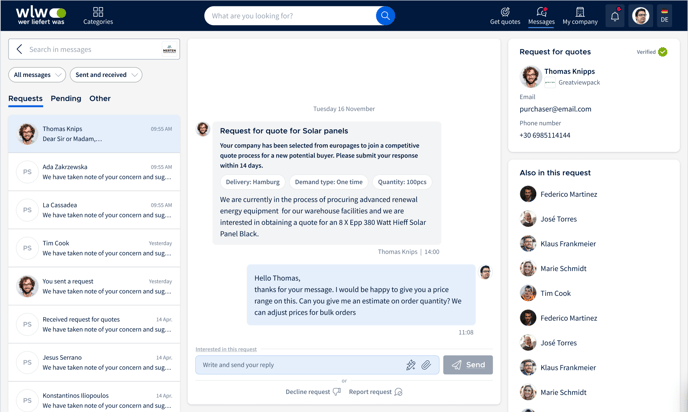The width and height of the screenshot is (688, 412).
Task: Click the reply message input field
Action: tap(300, 365)
